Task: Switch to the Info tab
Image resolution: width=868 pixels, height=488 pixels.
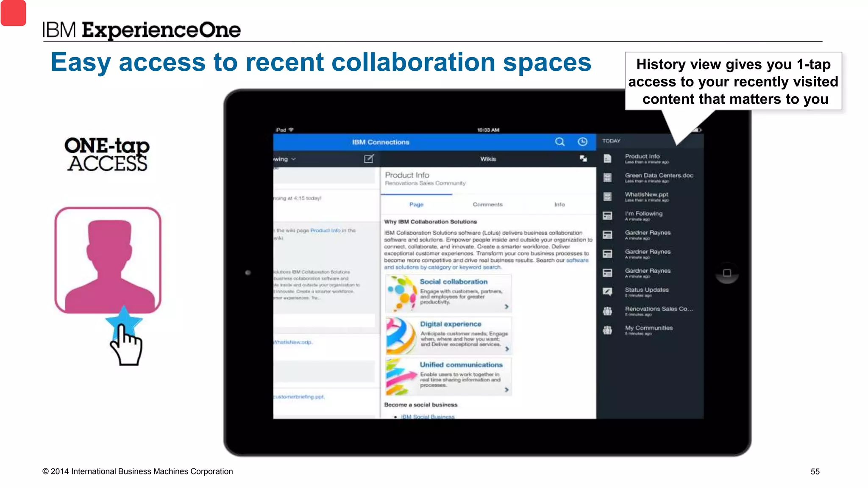Action: (x=559, y=204)
